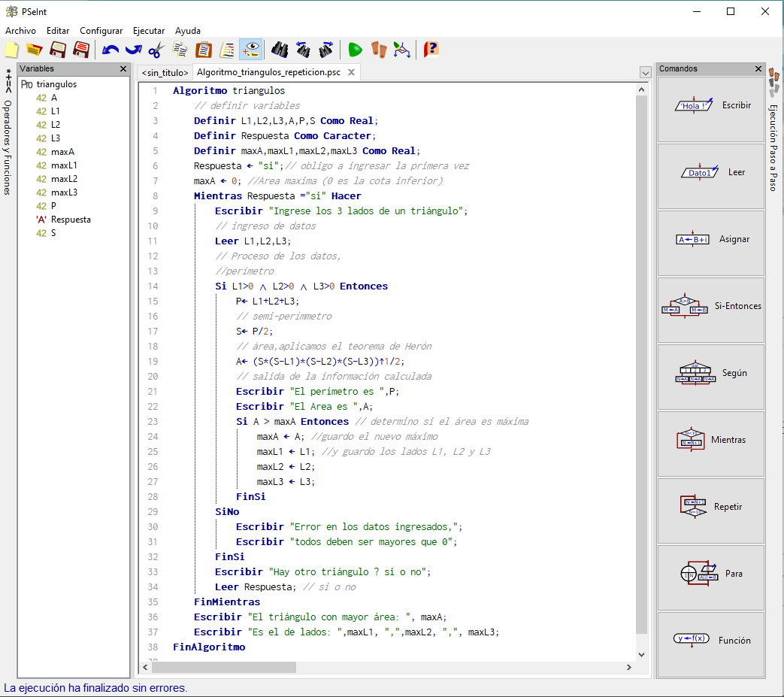
Task: Open the Editar menu
Action: [x=57, y=31]
